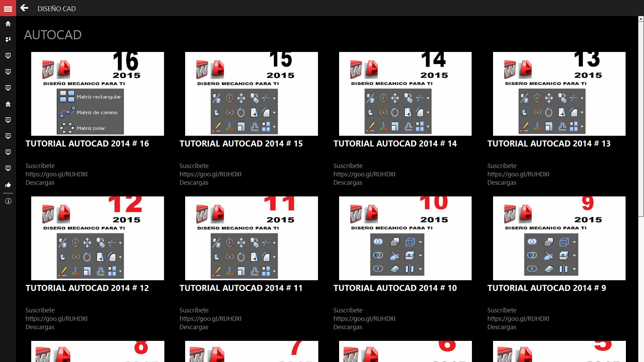Open the info circle icon
Image resolution: width=644 pixels, height=362 pixels.
(8, 201)
